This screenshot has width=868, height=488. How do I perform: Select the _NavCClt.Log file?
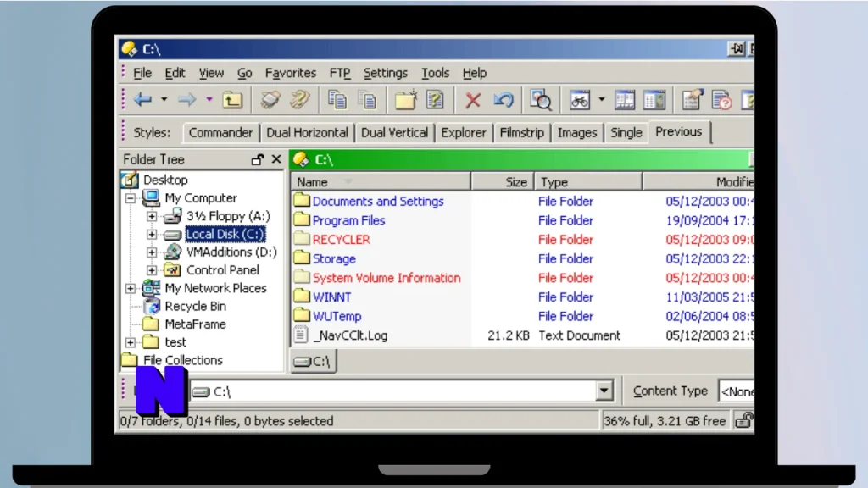tap(351, 335)
